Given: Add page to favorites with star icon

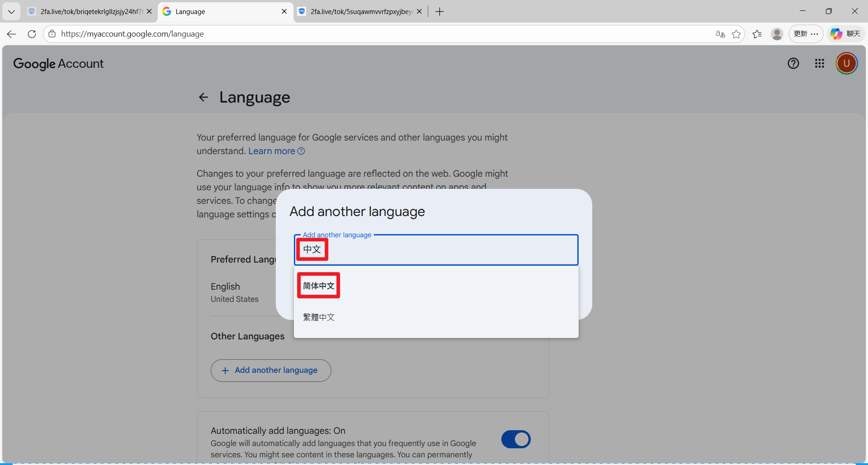Looking at the screenshot, I should click(736, 34).
